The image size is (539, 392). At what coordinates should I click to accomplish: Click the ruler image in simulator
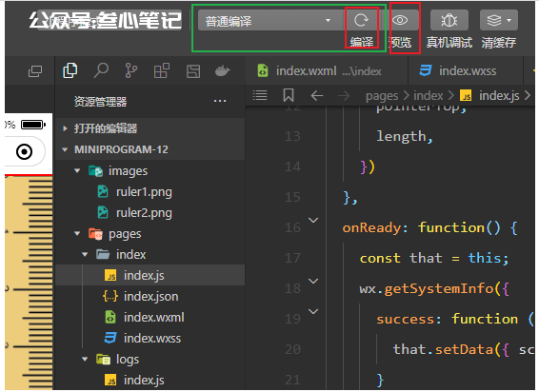(29, 283)
